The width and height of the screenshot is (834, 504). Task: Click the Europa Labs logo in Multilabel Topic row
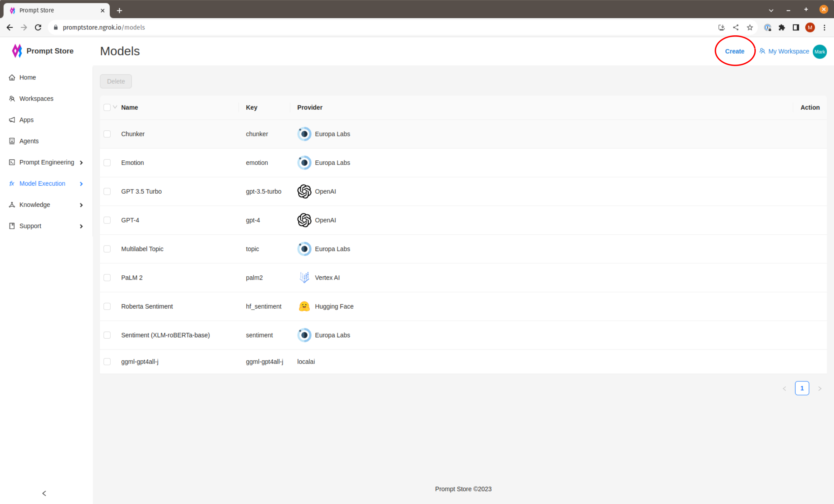[304, 249]
